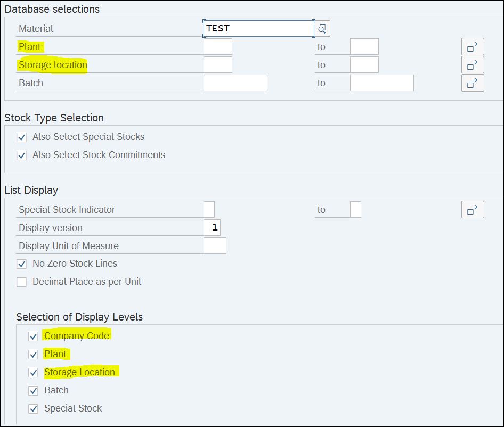
Task: Click the Storage location to-value field
Action: click(364, 65)
